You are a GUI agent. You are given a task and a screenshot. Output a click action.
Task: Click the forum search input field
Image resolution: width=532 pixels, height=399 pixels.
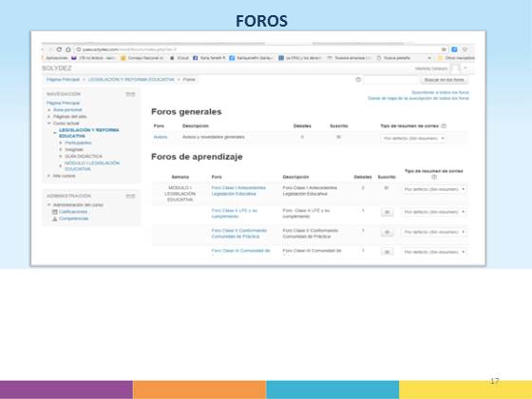390,80
